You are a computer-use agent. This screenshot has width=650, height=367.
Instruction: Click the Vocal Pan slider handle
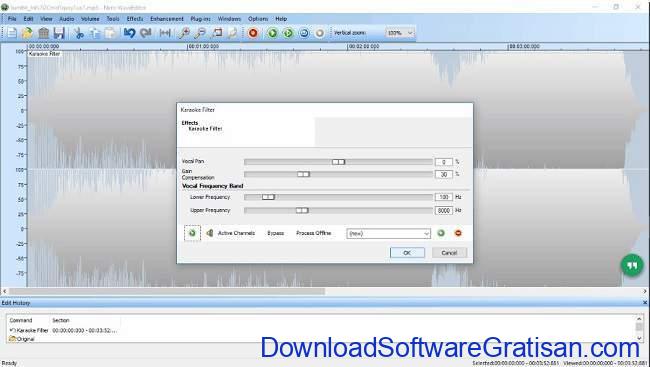(x=338, y=162)
